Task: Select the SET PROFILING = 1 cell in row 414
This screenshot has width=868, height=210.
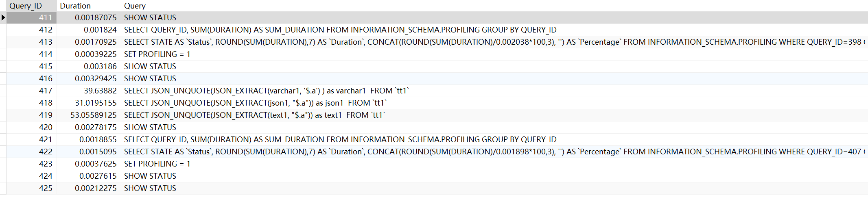Action: 157,54
